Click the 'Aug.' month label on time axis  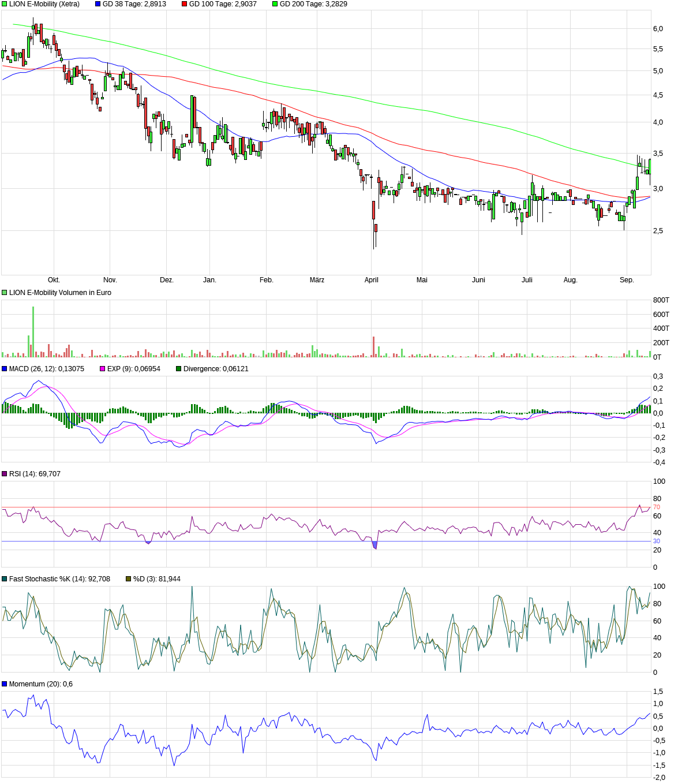(571, 280)
